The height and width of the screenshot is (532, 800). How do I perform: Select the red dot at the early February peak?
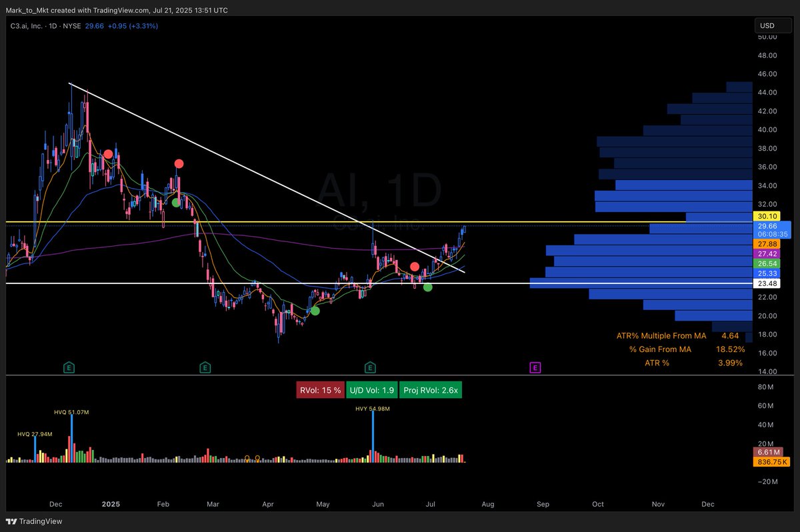pos(179,163)
